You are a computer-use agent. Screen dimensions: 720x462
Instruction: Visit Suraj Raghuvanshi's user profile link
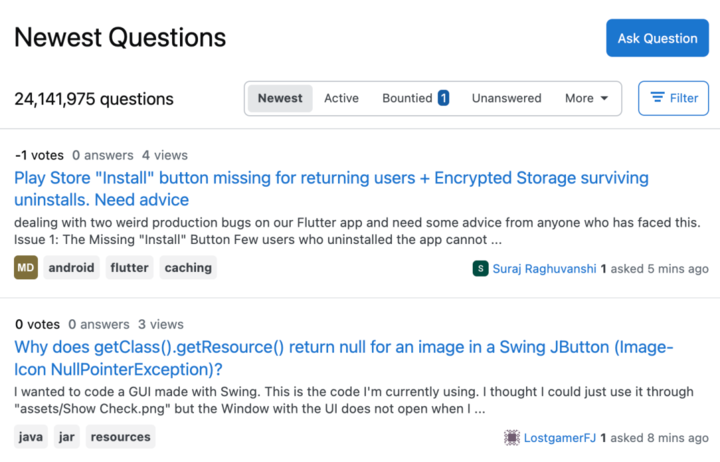(544, 269)
